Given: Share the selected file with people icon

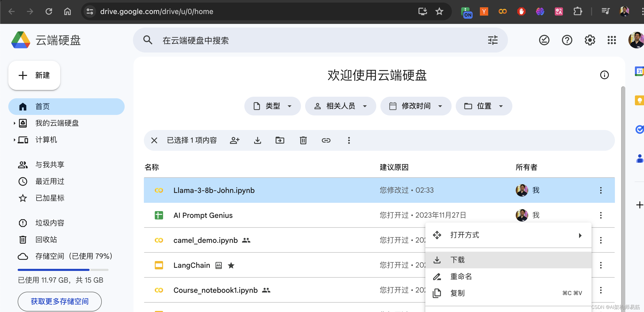Looking at the screenshot, I should (234, 140).
